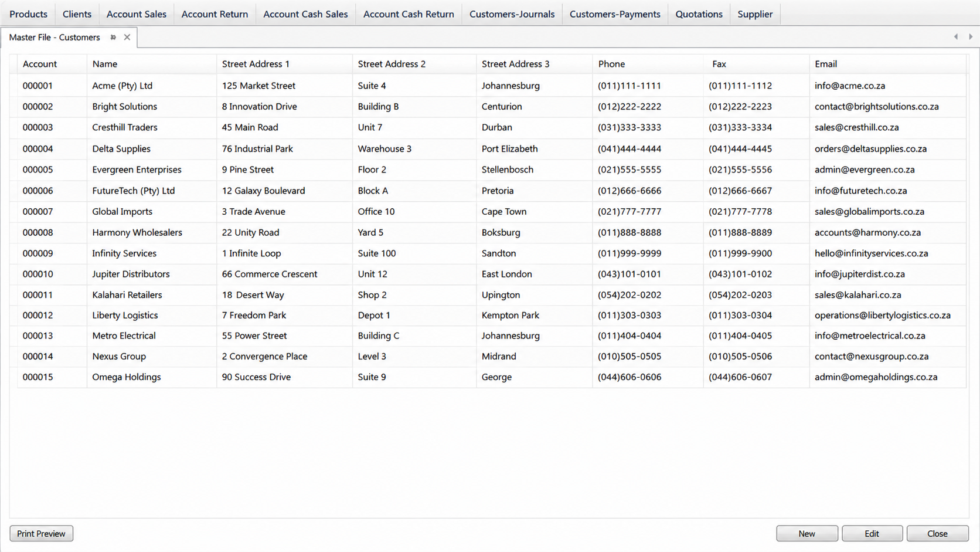Pin the Master File - Customers tab
The width and height of the screenshot is (980, 552).
coord(113,37)
